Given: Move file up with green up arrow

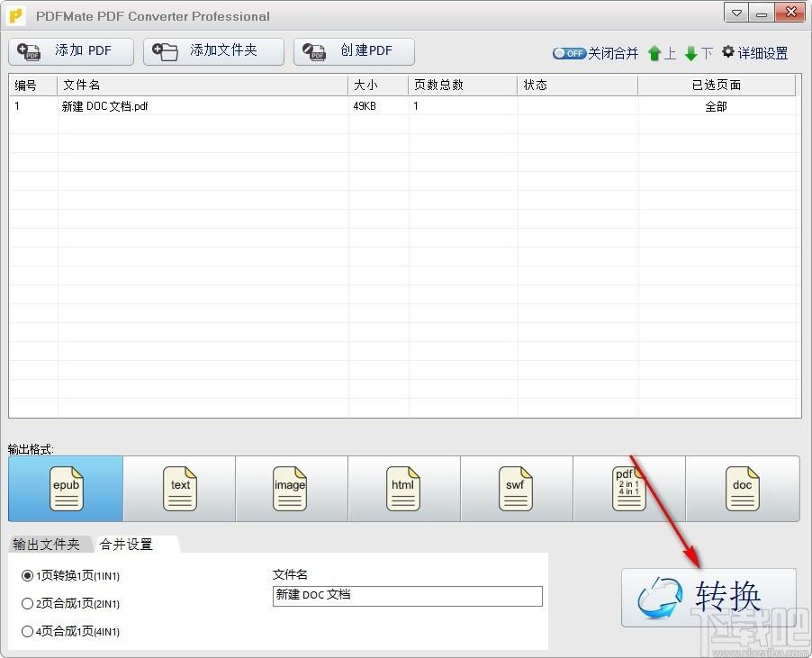Looking at the screenshot, I should click(x=654, y=53).
